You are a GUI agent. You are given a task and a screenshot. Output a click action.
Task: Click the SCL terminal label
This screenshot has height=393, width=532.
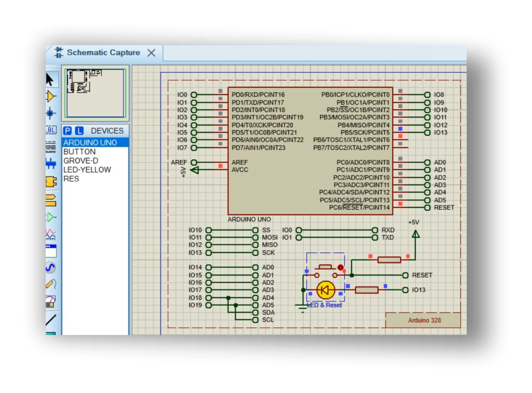pyautogui.click(x=268, y=320)
